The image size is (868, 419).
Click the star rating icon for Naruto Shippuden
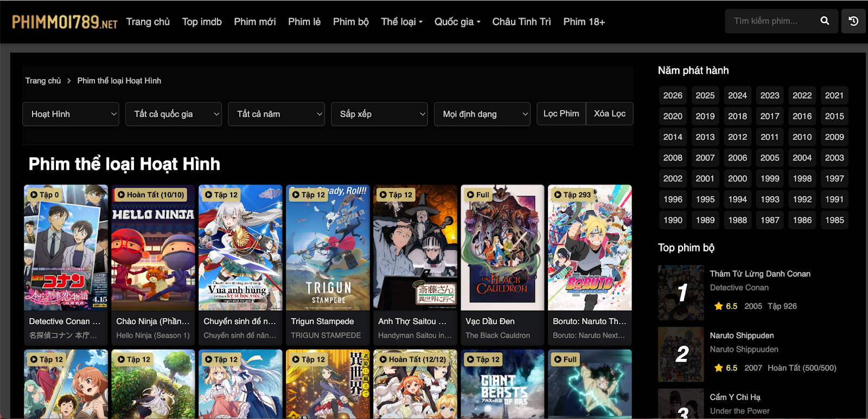point(719,368)
